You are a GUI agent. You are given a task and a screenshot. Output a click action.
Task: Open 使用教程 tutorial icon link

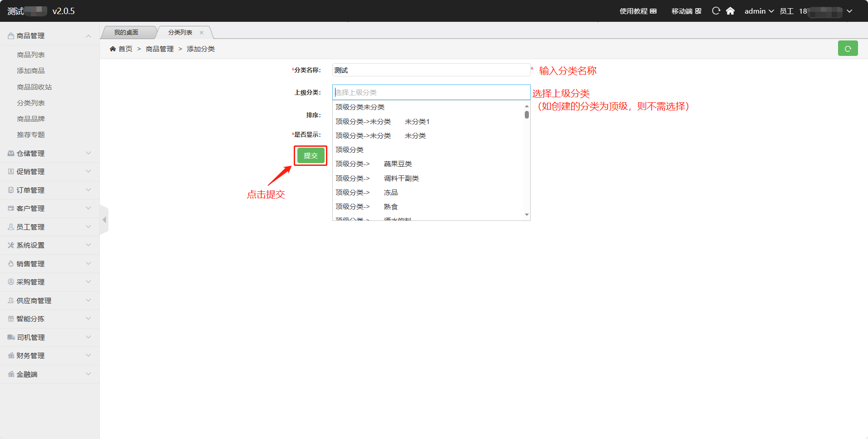653,11
